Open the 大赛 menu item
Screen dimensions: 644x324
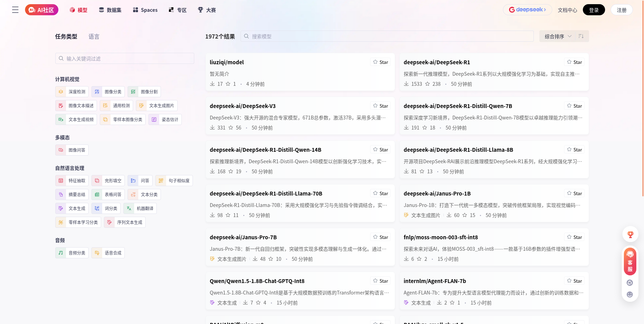click(207, 10)
